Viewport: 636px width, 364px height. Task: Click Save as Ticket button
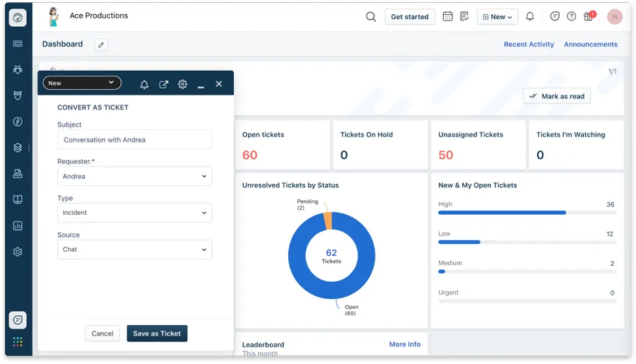click(x=157, y=333)
